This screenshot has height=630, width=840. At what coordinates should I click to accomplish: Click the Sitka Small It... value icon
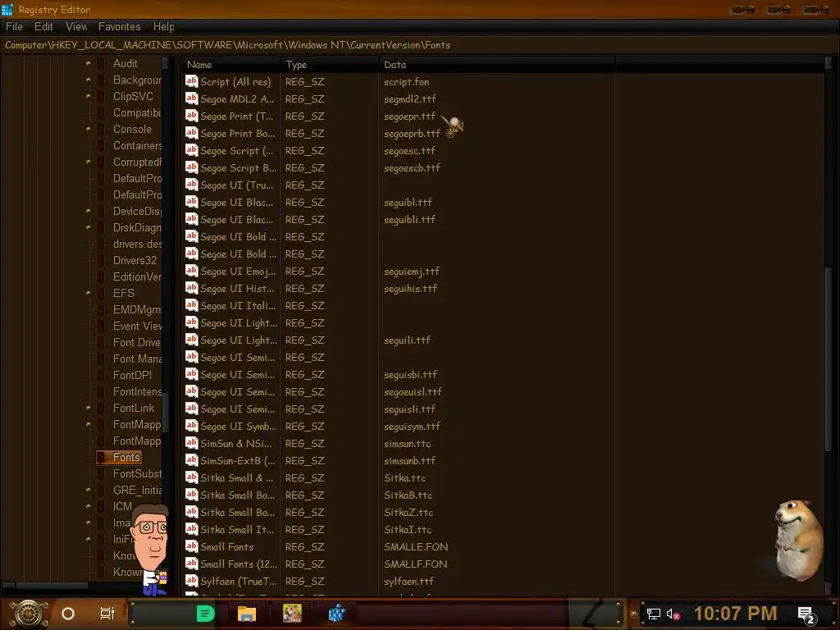point(191,529)
